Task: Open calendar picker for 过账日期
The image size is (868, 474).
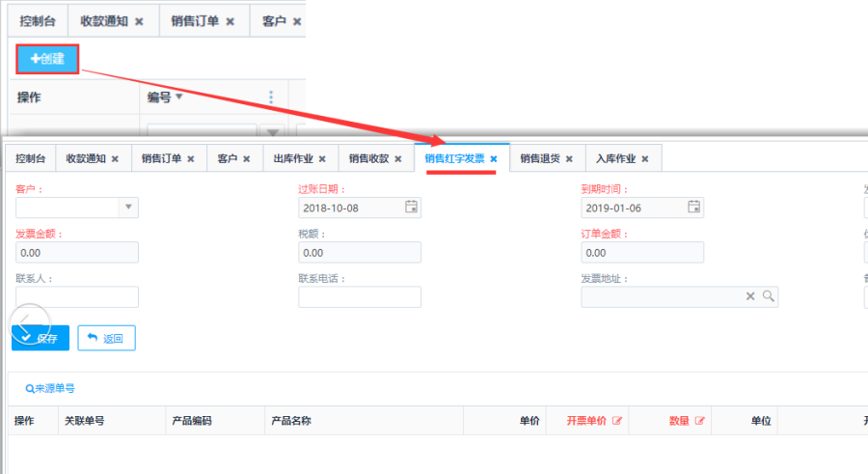Action: coord(411,207)
